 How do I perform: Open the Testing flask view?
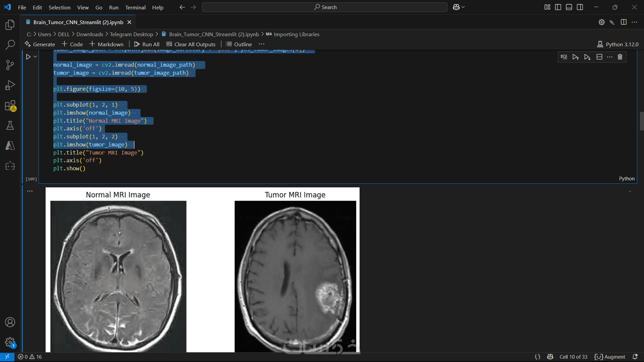(x=10, y=126)
